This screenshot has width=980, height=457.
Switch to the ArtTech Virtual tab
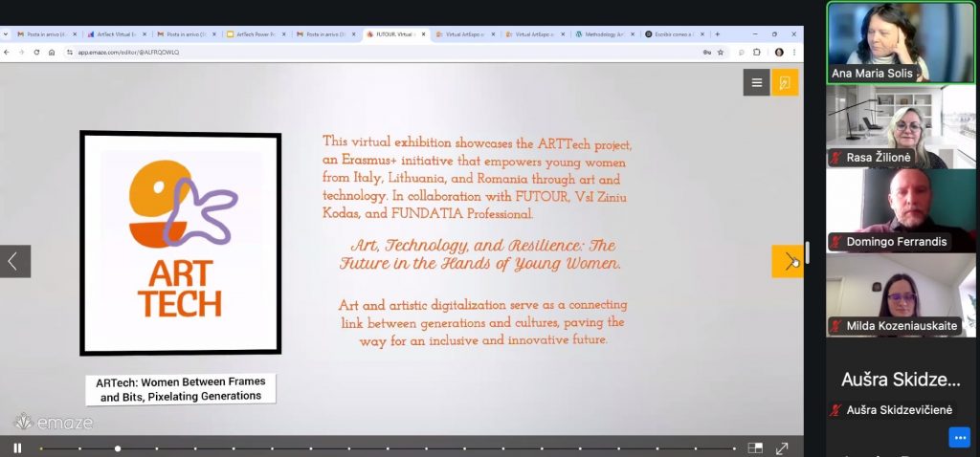pos(117,34)
